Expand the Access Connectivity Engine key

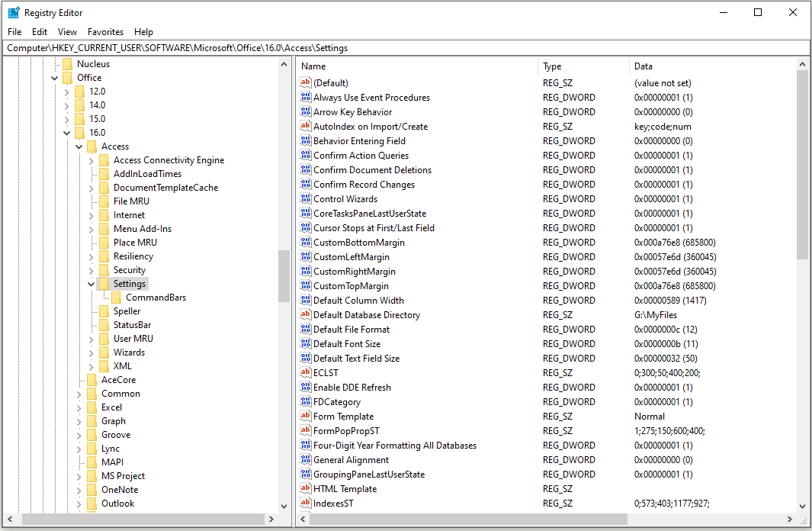(91, 160)
